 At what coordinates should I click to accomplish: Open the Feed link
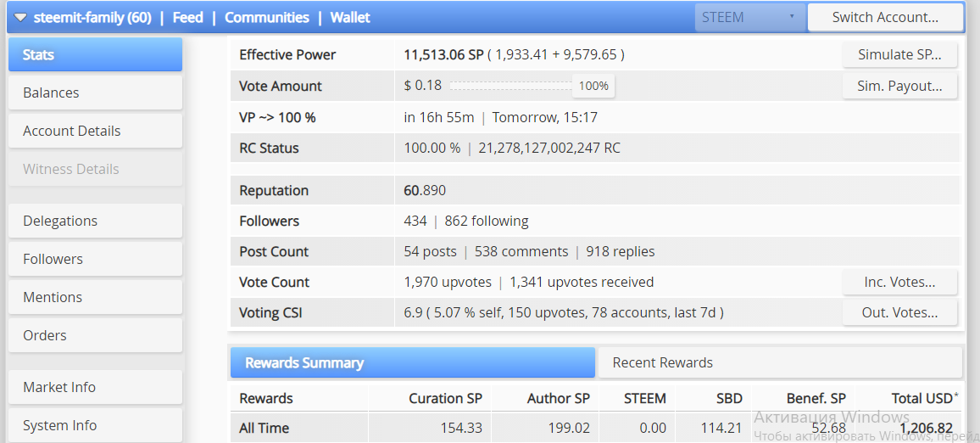click(188, 18)
